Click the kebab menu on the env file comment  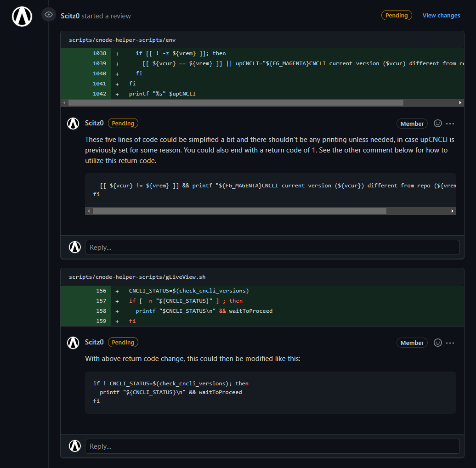450,123
